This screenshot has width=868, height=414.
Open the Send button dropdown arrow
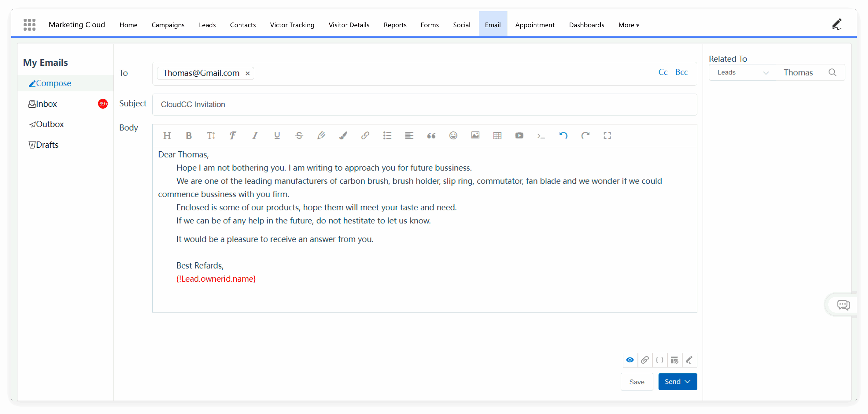688,381
